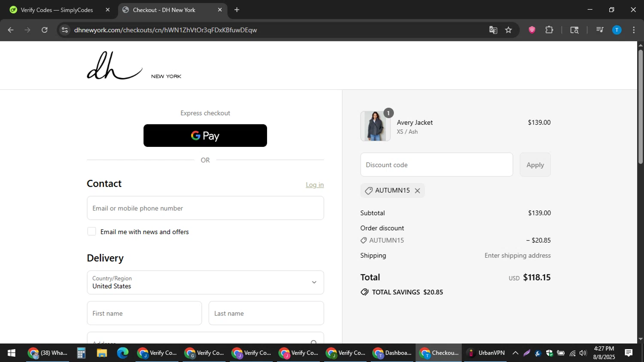
Task: Expand the Country/Region dropdown
Action: (205, 283)
